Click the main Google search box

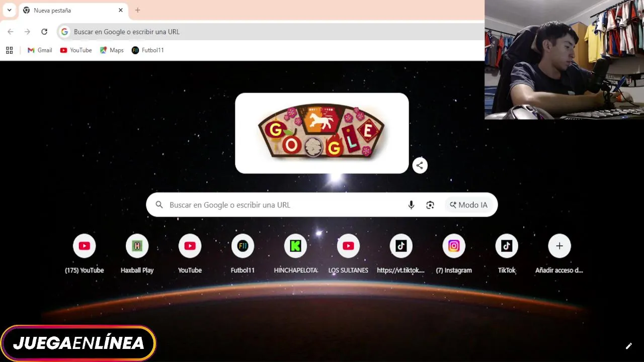click(x=322, y=205)
